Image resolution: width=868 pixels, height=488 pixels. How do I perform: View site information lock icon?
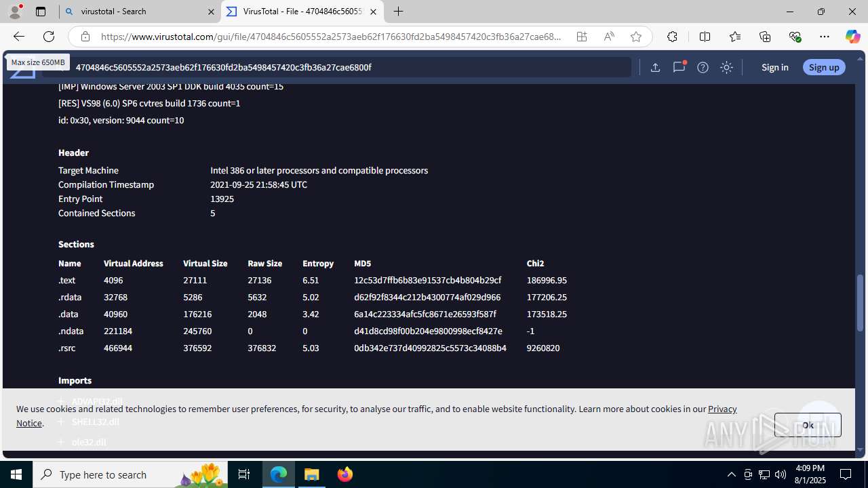(85, 37)
